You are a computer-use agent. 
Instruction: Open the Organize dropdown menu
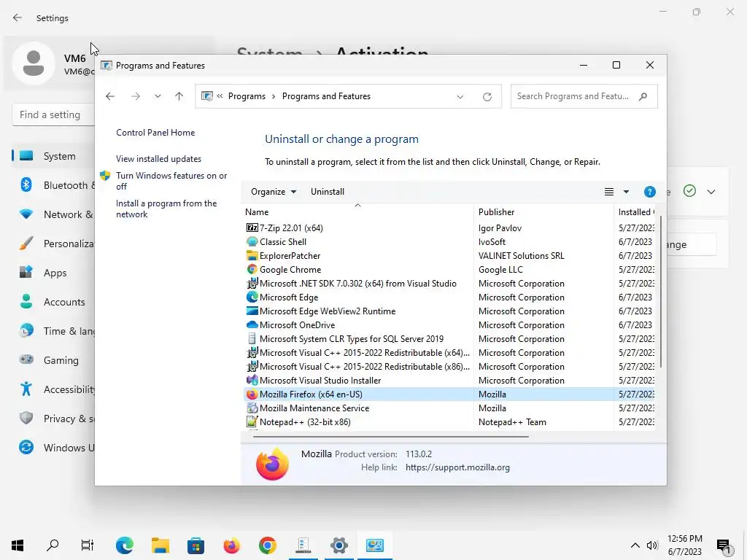click(x=274, y=192)
